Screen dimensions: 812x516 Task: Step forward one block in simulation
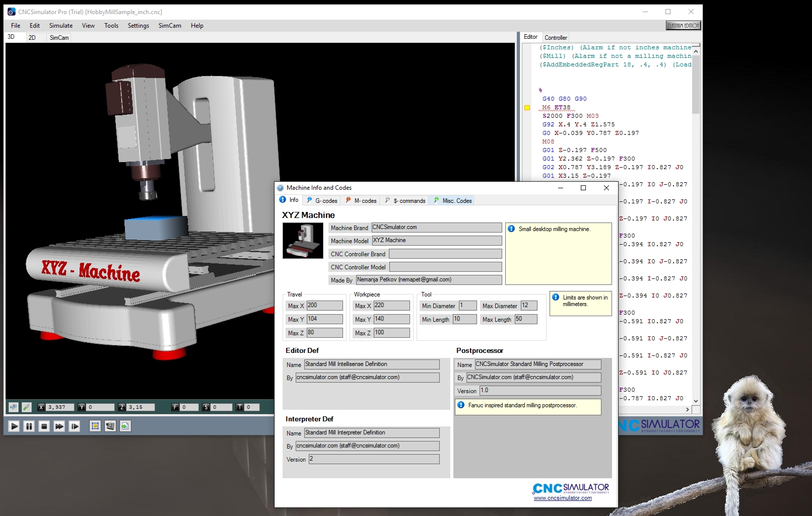click(75, 426)
